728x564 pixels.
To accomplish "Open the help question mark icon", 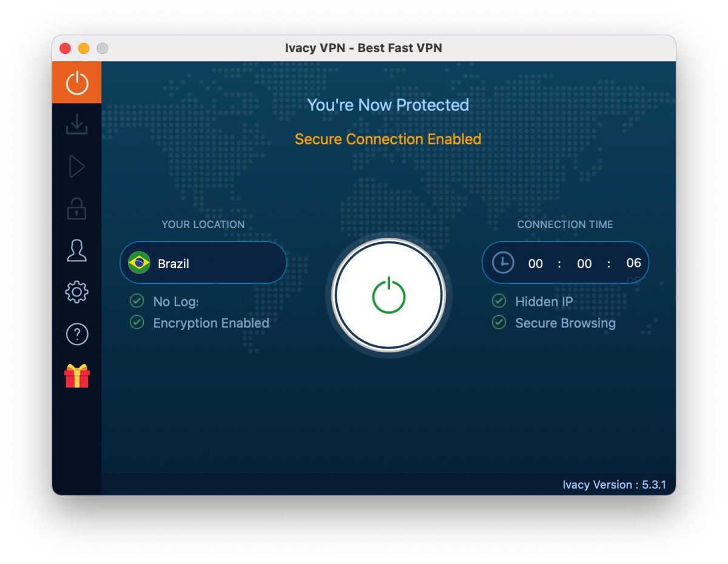I will 76,334.
